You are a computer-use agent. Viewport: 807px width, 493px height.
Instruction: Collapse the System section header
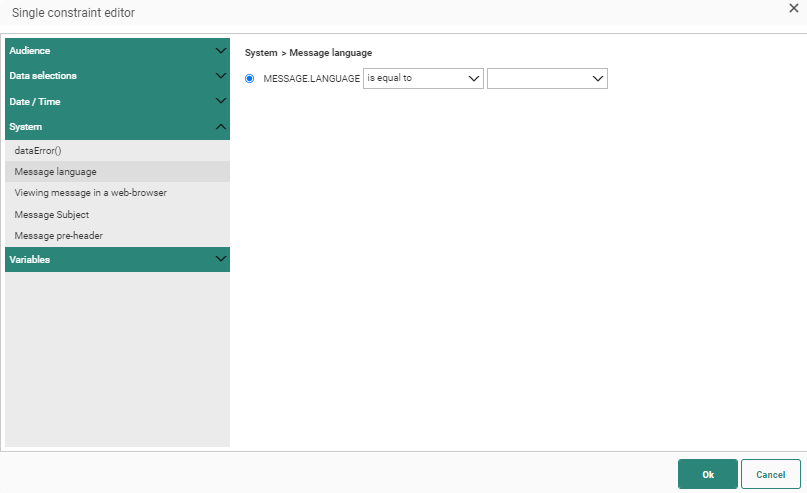100,127
